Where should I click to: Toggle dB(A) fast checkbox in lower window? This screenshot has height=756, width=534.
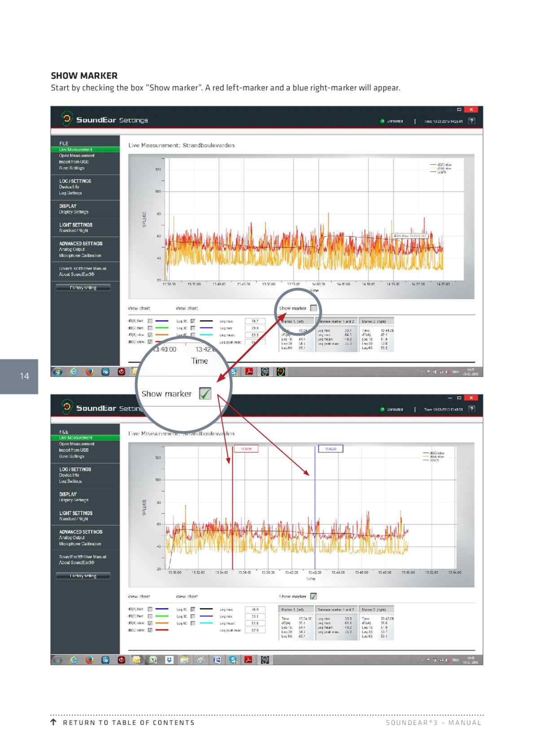(x=150, y=609)
